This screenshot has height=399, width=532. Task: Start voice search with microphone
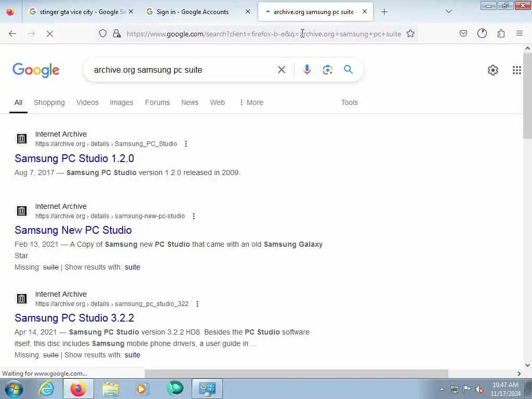307,70
